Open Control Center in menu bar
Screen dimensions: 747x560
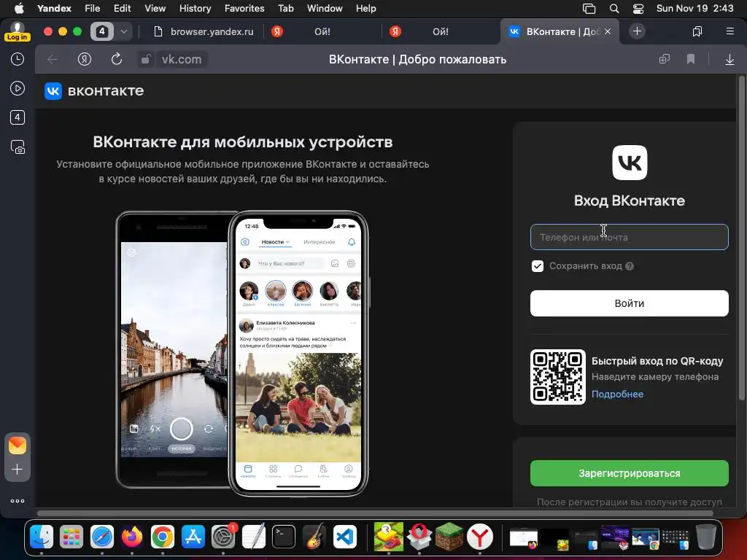(x=638, y=8)
